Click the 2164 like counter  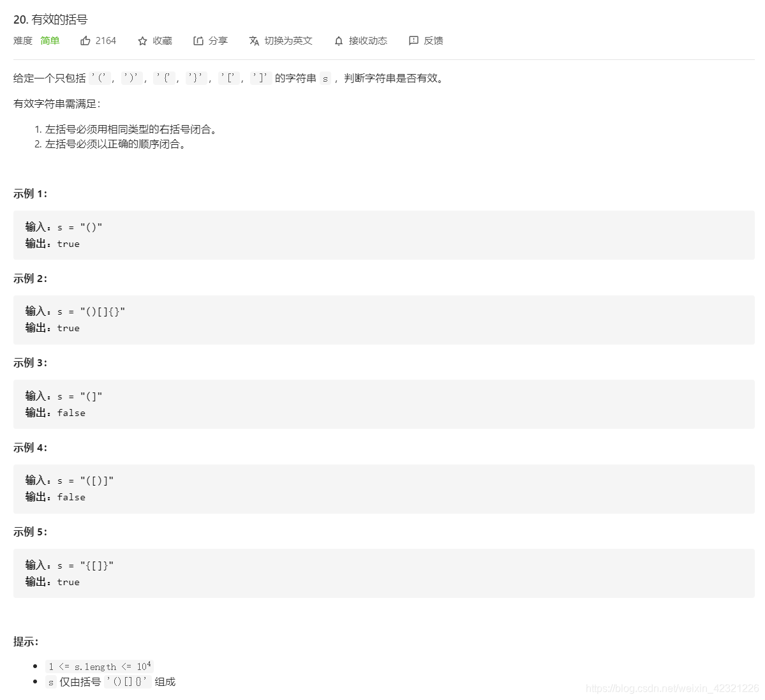(x=105, y=40)
